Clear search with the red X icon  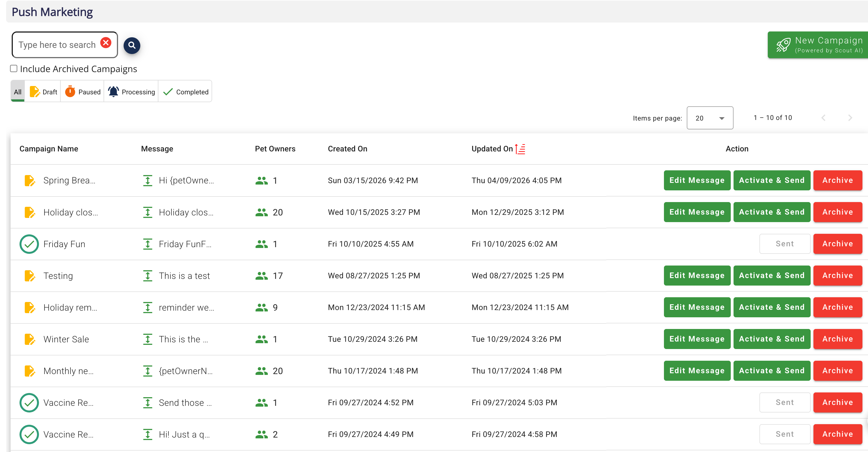pyautogui.click(x=106, y=43)
